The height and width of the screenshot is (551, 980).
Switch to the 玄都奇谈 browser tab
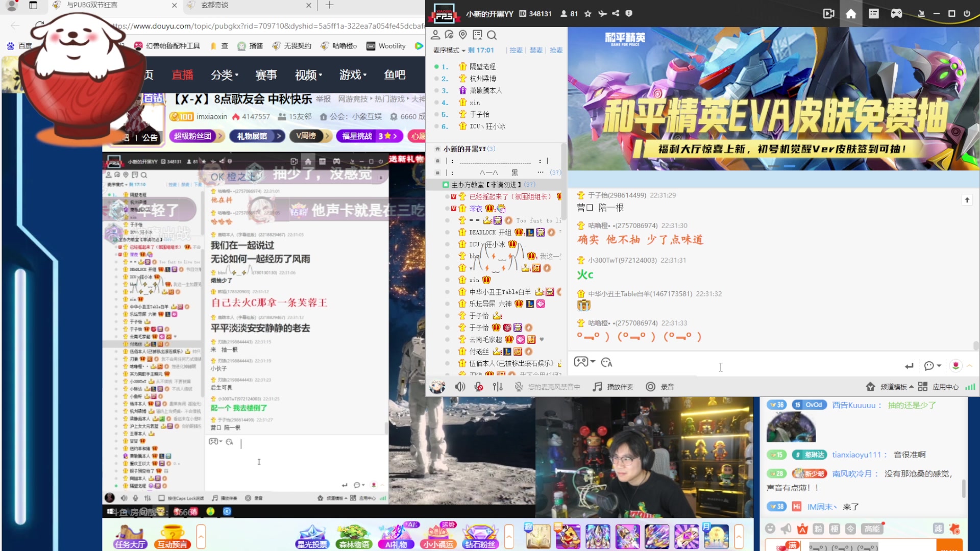249,5
